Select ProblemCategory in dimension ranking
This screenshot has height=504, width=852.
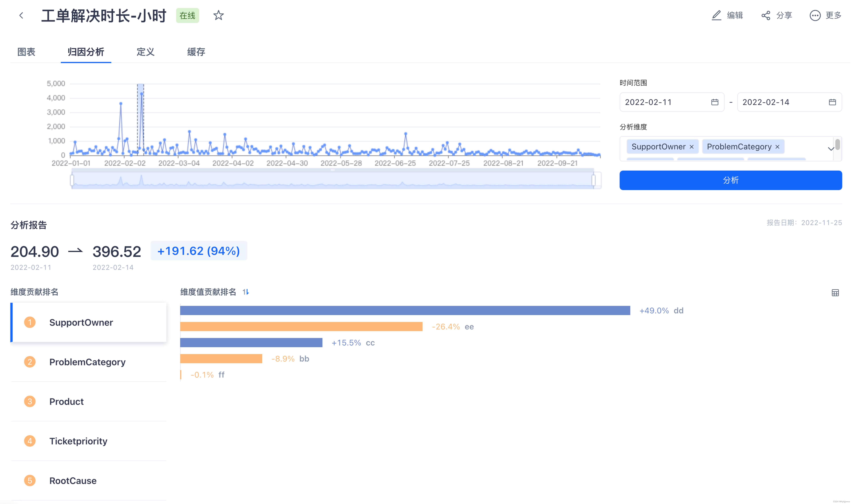click(x=87, y=362)
